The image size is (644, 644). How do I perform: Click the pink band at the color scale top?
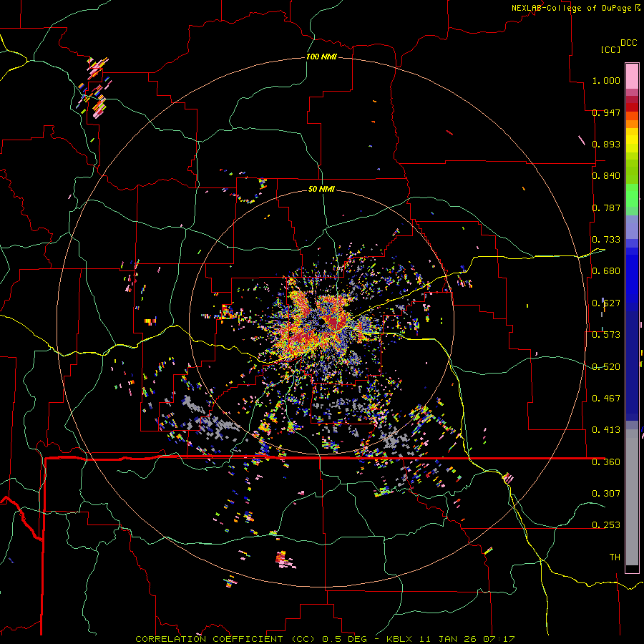click(x=632, y=76)
